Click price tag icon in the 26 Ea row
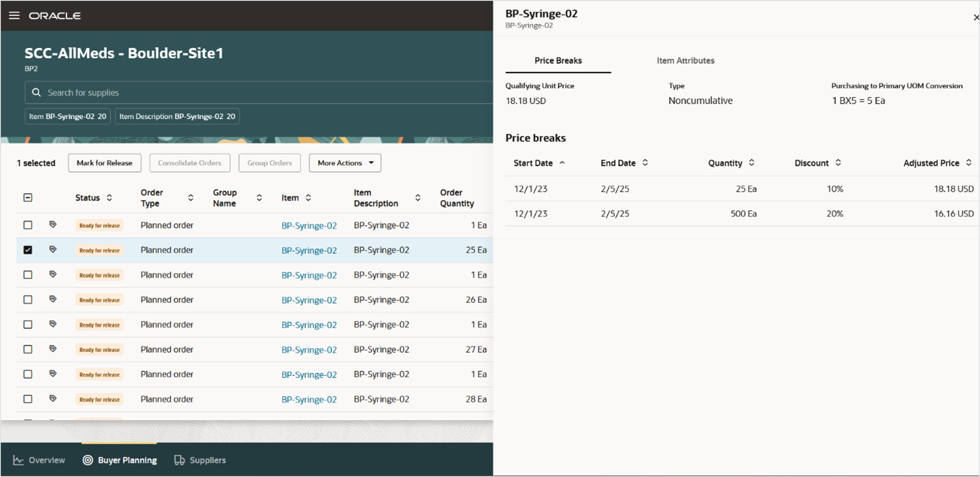 coord(53,299)
